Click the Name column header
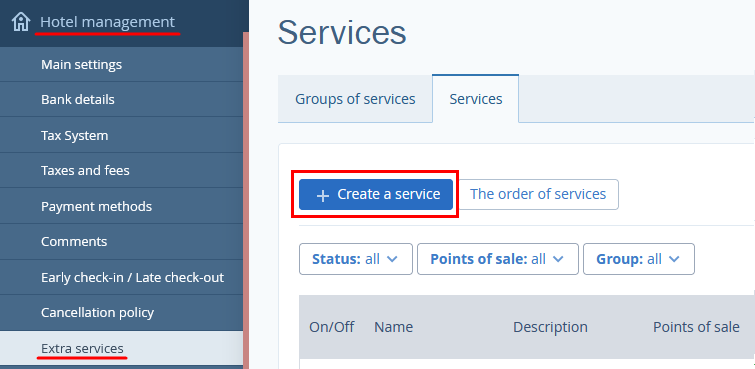The height and width of the screenshot is (369, 755). click(393, 327)
